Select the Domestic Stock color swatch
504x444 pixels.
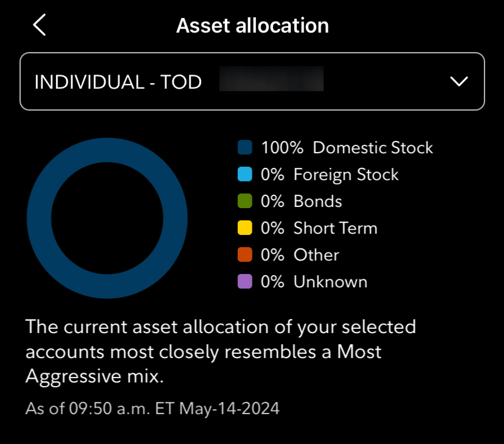pyautogui.click(x=245, y=147)
